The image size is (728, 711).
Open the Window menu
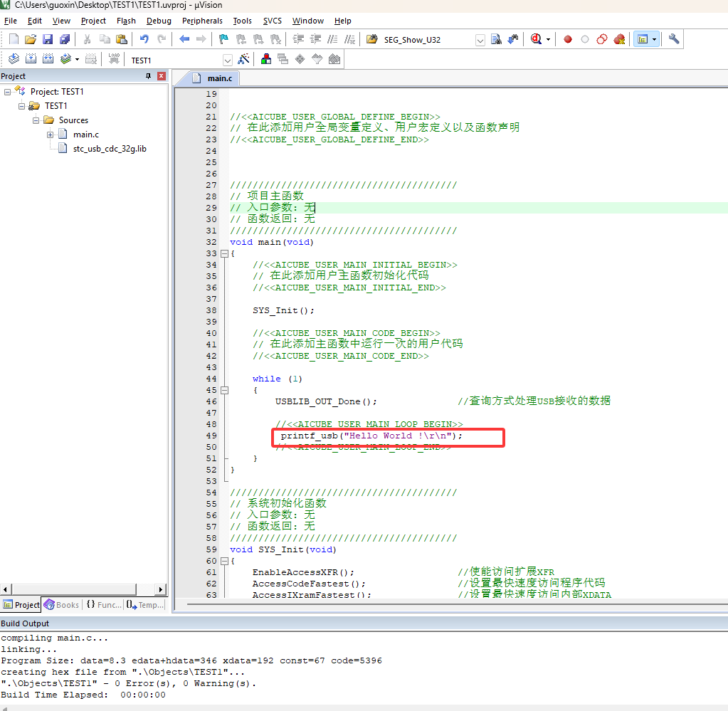(x=308, y=21)
